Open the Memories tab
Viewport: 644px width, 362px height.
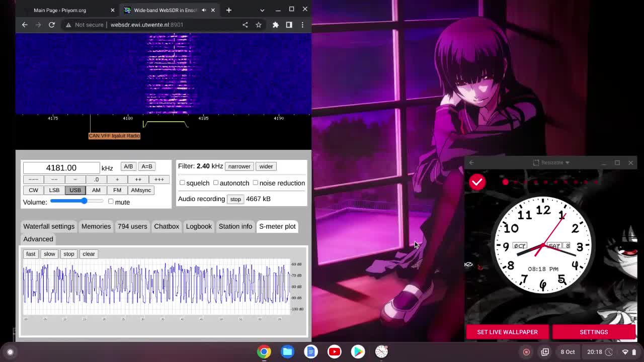click(x=96, y=226)
